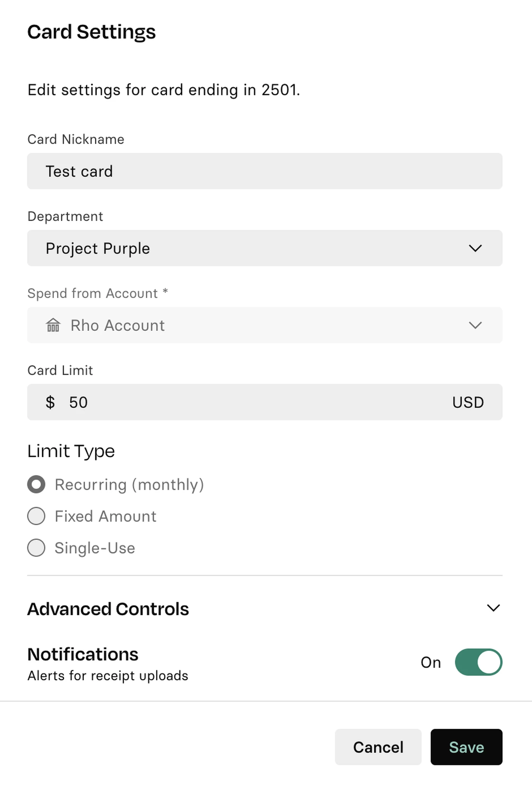Click the USD currency label
Image resolution: width=532 pixels, height=785 pixels.
[468, 402]
